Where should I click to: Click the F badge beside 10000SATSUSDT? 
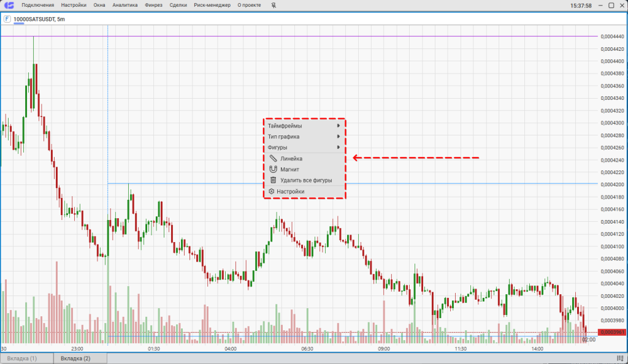pos(7,19)
